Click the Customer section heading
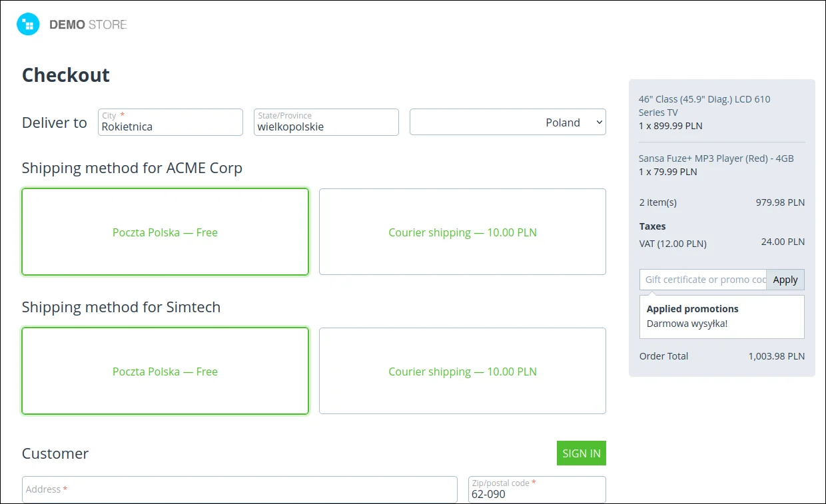Screen dimensions: 826x504 (55, 453)
